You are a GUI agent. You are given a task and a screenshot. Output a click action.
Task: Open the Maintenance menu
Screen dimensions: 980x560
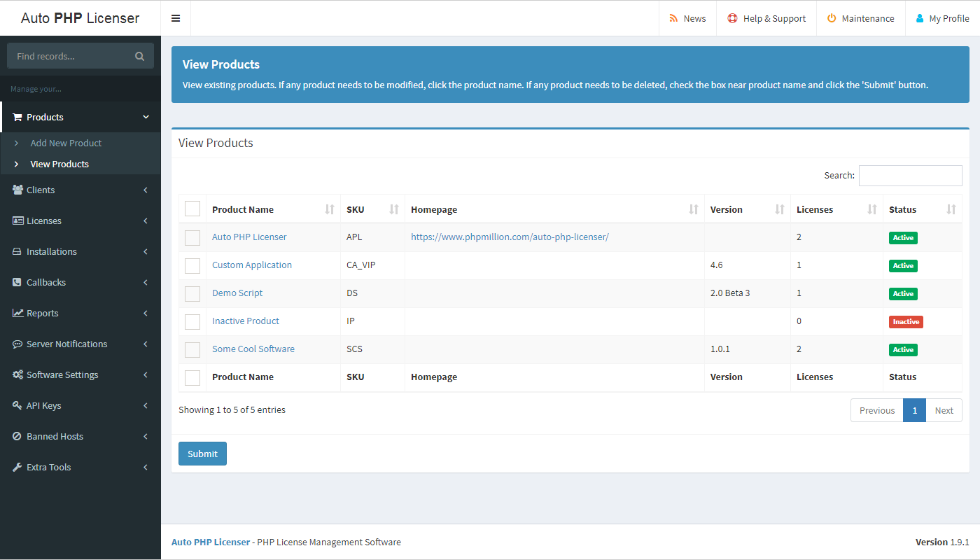click(860, 18)
